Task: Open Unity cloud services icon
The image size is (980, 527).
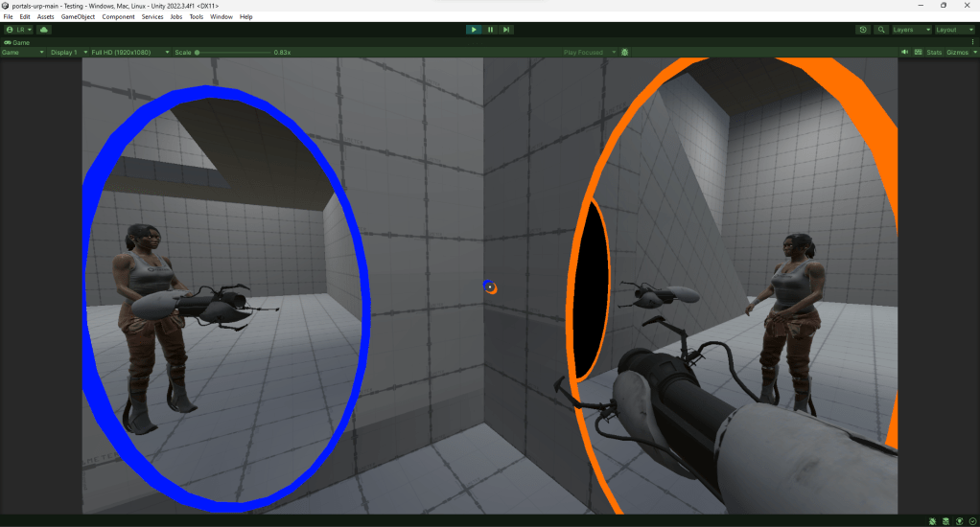Action: pyautogui.click(x=43, y=30)
